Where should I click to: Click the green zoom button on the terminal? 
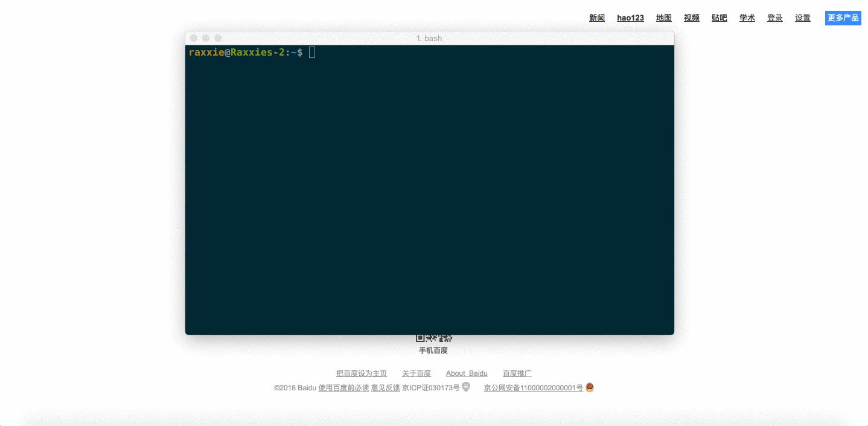coord(217,37)
